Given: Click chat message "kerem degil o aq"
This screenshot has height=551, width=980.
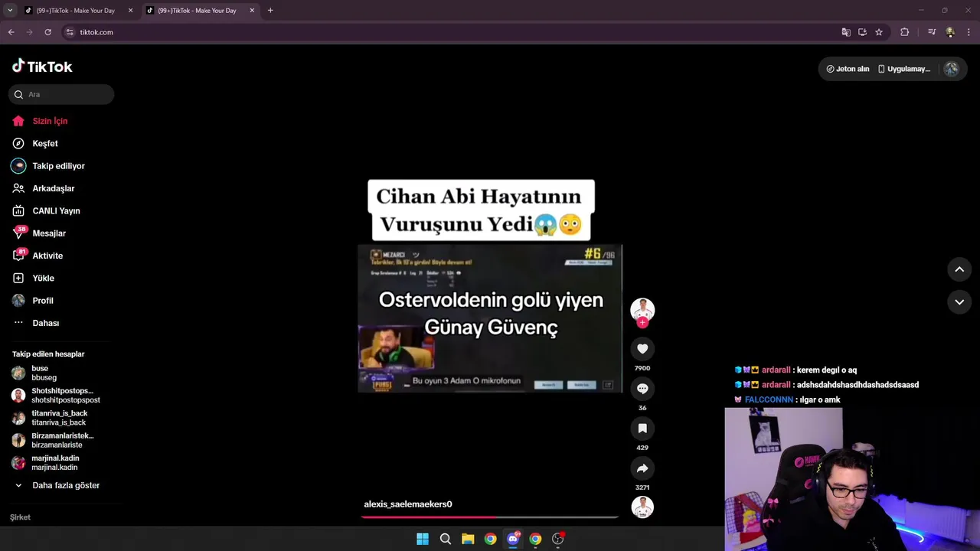Looking at the screenshot, I should (826, 370).
